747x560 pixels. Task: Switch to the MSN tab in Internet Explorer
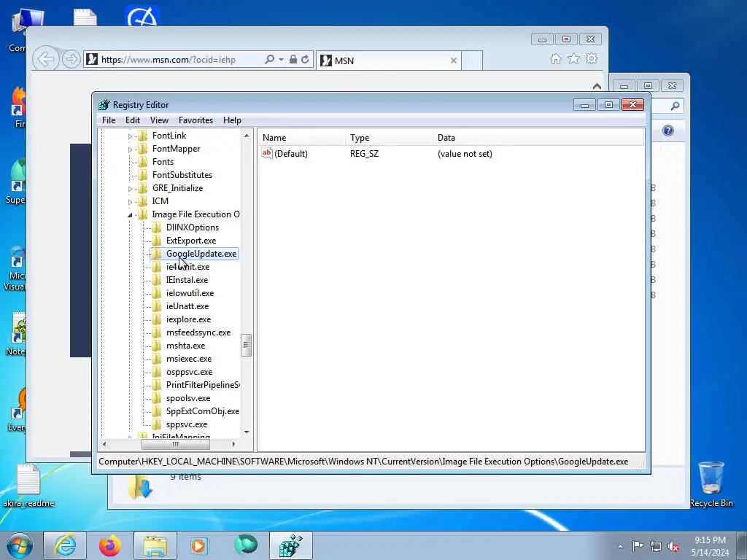(388, 61)
